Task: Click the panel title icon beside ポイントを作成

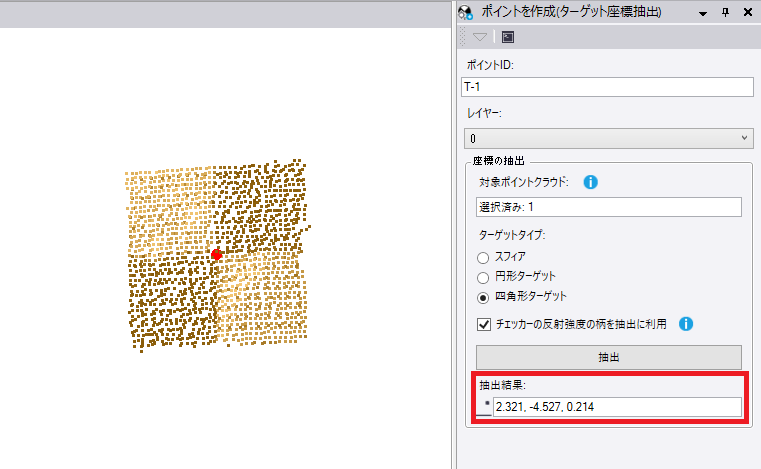Action: pyautogui.click(x=465, y=12)
